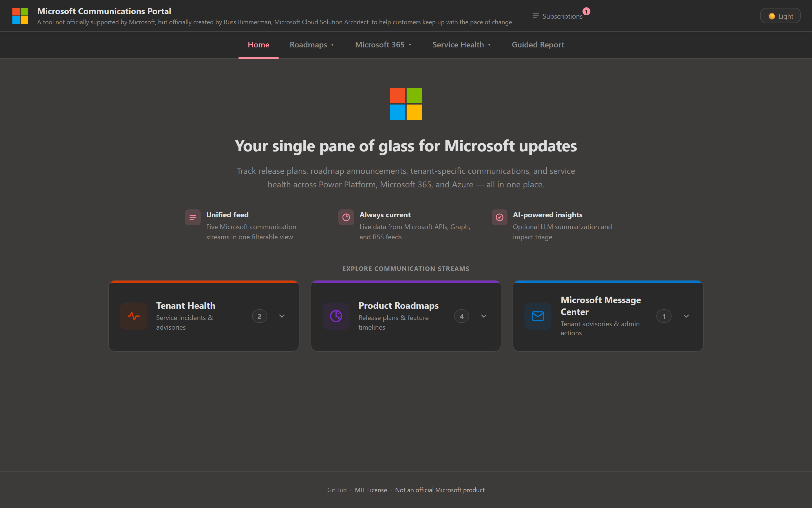Click the Tenant Health card title
This screenshot has width=812, height=508.
point(186,305)
